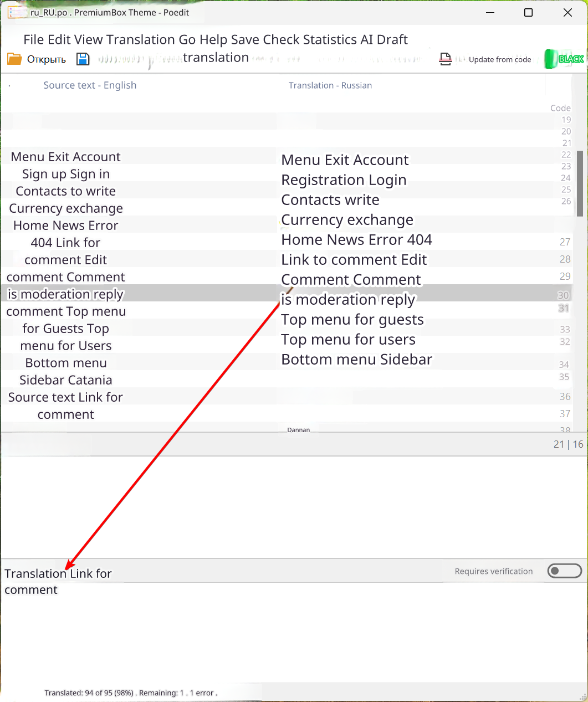Click the Открыть button label
Viewport: 588px width, 702px height.
coord(47,59)
